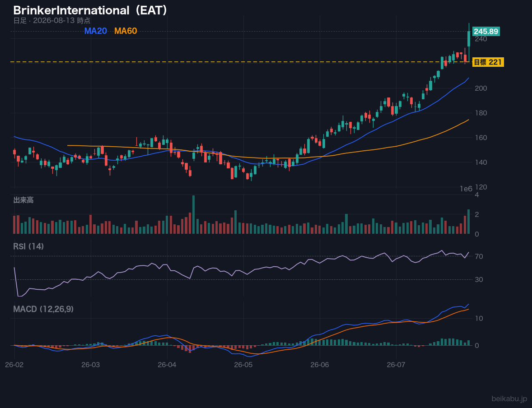Click the 26-04 date axis label
The image size is (532, 408).
point(167,365)
